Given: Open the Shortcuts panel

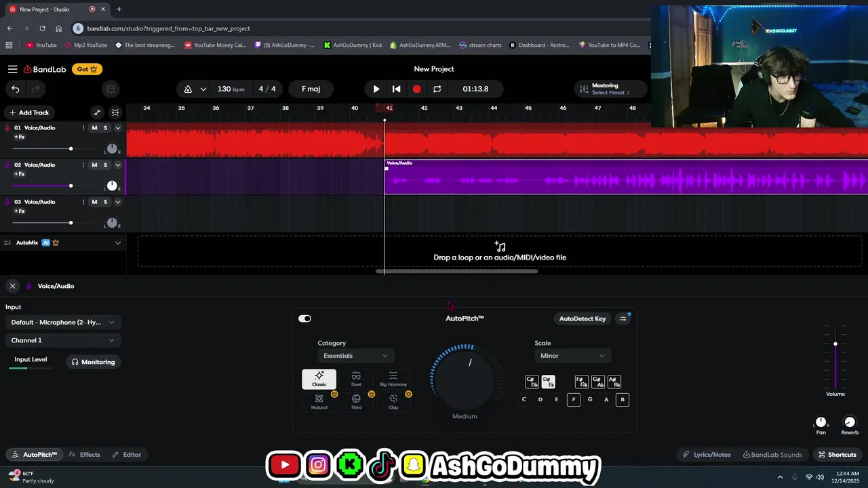Looking at the screenshot, I should [837, 455].
